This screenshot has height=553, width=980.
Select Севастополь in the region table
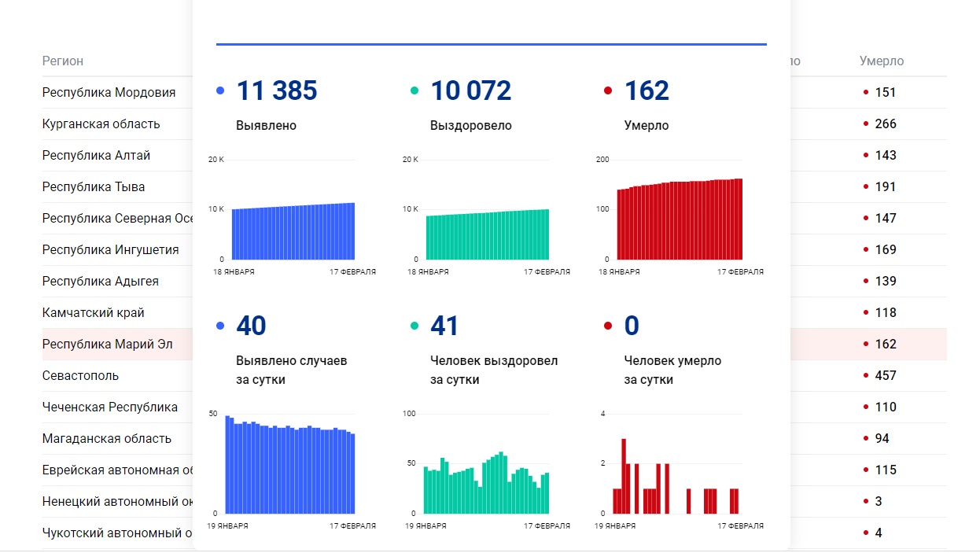80,375
